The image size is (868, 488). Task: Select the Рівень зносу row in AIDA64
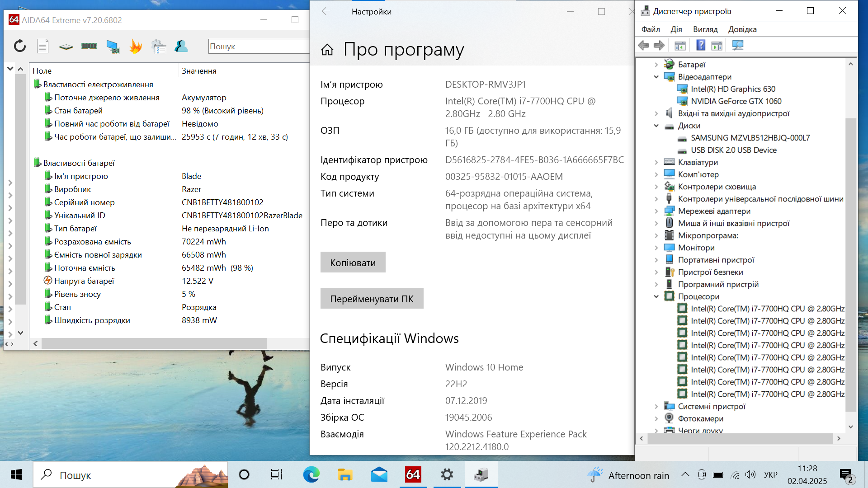[x=170, y=294]
